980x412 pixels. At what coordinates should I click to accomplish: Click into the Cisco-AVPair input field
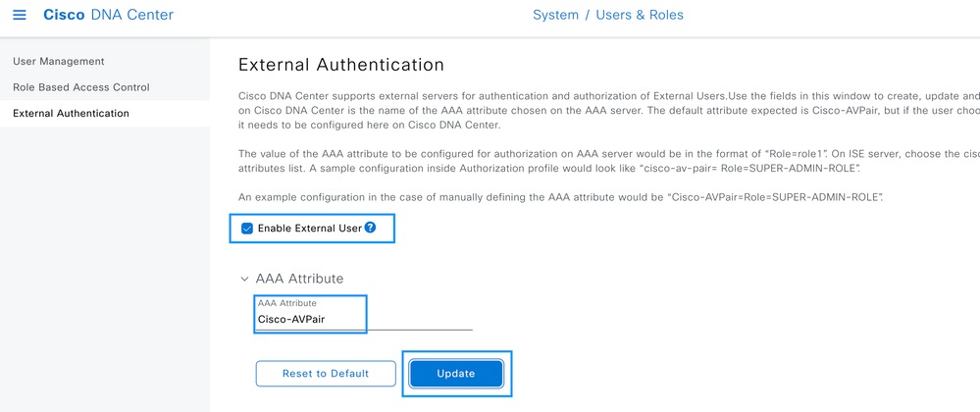[334, 319]
